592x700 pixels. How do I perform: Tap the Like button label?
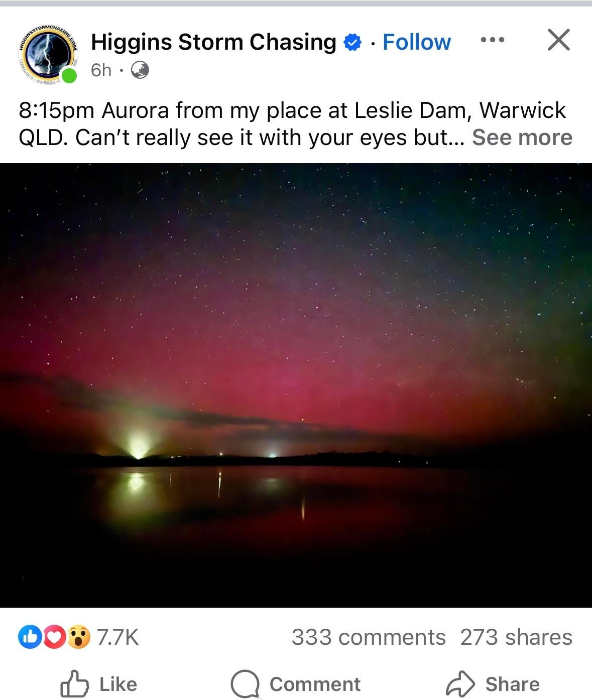click(118, 684)
